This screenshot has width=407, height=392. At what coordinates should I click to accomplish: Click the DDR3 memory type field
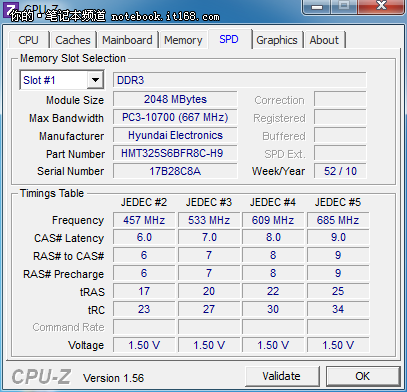pyautogui.click(x=239, y=80)
